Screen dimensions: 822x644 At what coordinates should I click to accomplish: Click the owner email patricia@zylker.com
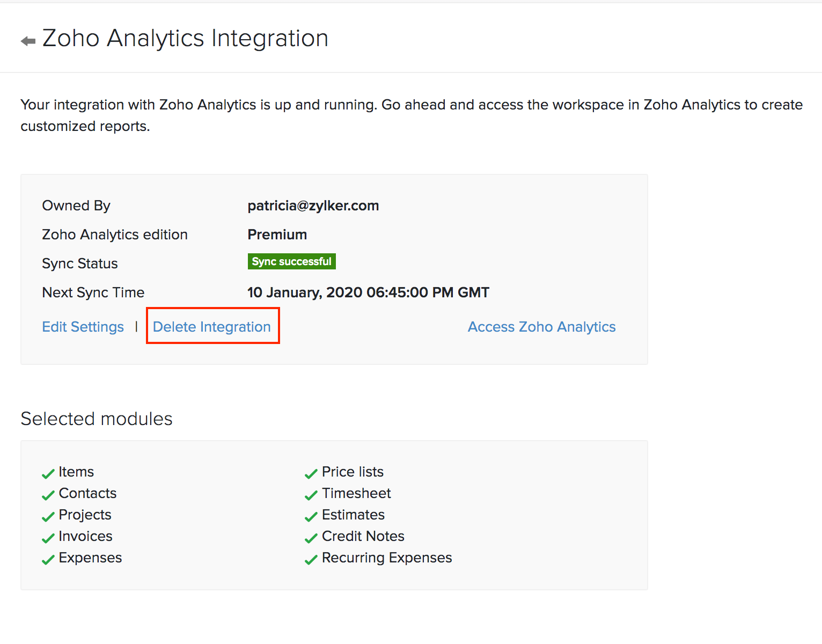coord(313,206)
